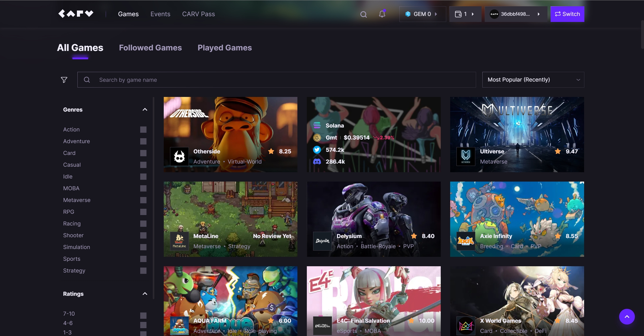This screenshot has height=336, width=644.
Task: Click the Delysium game logo icon
Action: point(322,241)
